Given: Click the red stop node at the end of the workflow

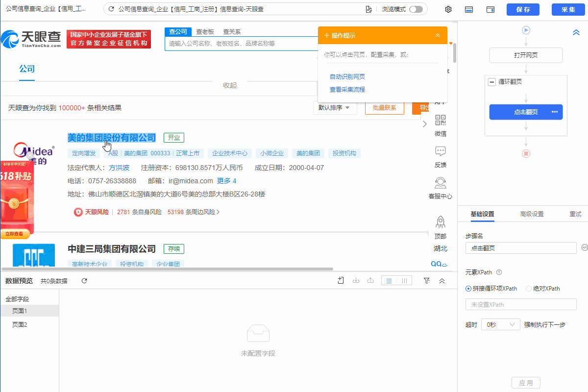Looking at the screenshot, I should tap(526, 153).
